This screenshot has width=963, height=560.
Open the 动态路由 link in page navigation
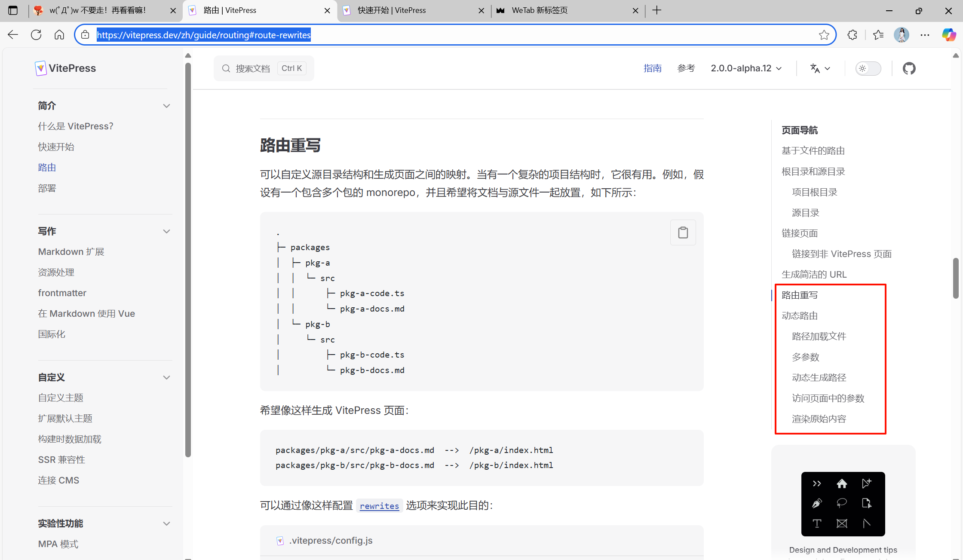800,315
